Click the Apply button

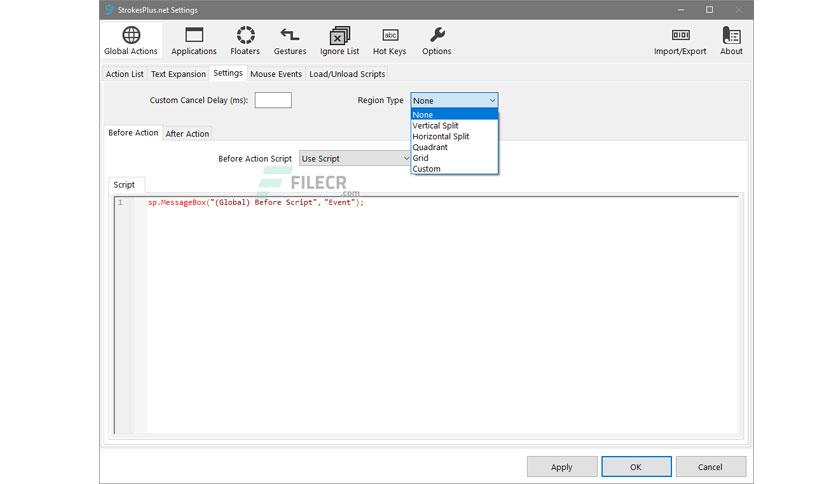pos(561,467)
